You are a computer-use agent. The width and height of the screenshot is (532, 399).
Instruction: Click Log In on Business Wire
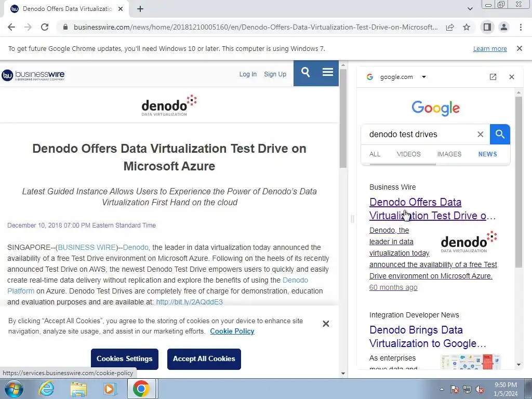tap(248, 74)
